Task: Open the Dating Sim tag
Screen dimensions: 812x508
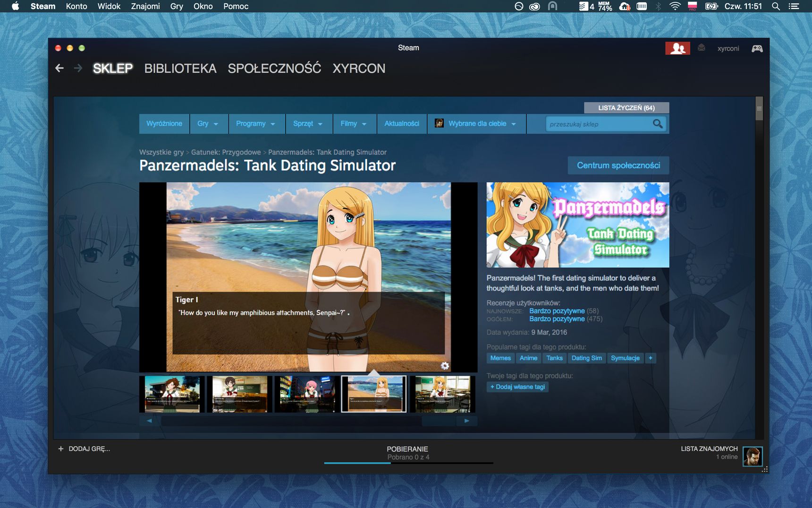Action: (587, 358)
